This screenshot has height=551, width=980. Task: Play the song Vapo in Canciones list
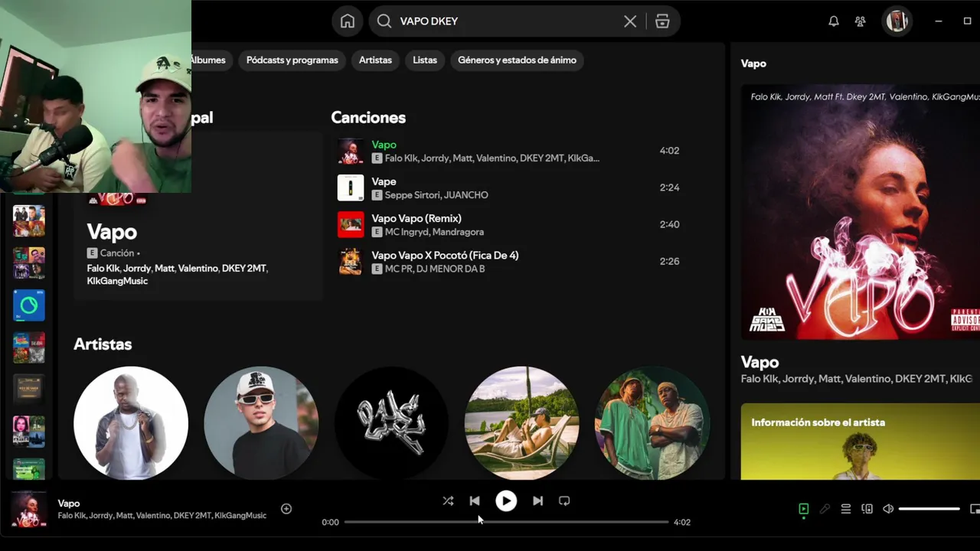(x=509, y=151)
